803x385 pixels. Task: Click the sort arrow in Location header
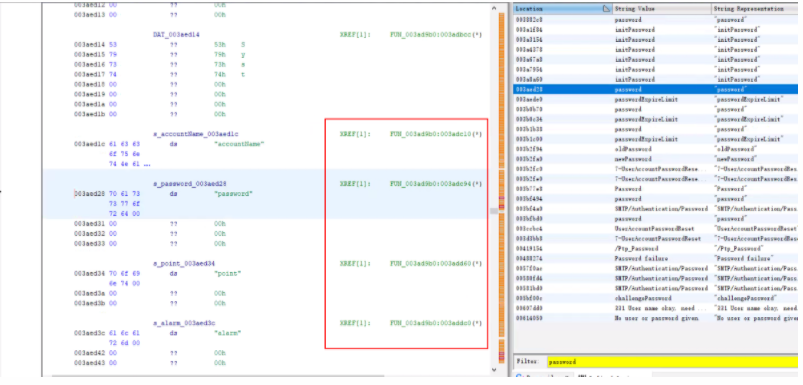coord(607,9)
